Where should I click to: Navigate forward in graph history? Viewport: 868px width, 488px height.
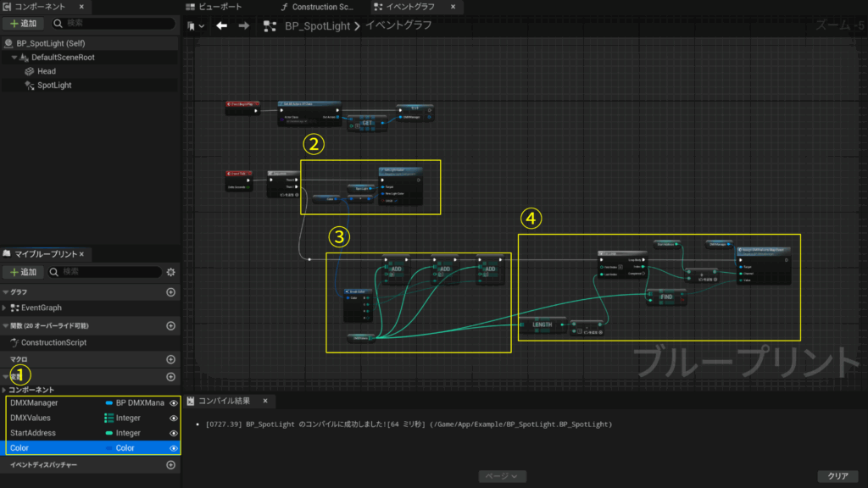[x=243, y=25]
